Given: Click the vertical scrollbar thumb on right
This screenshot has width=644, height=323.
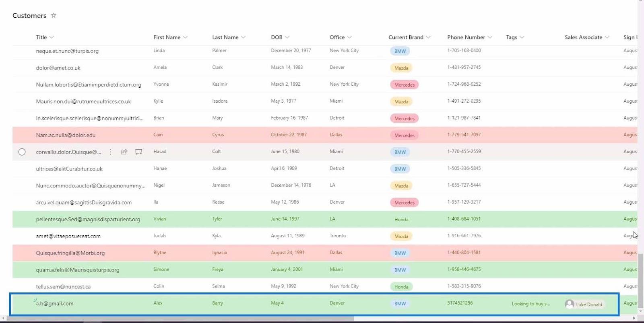Looking at the screenshot, I should (641, 281).
